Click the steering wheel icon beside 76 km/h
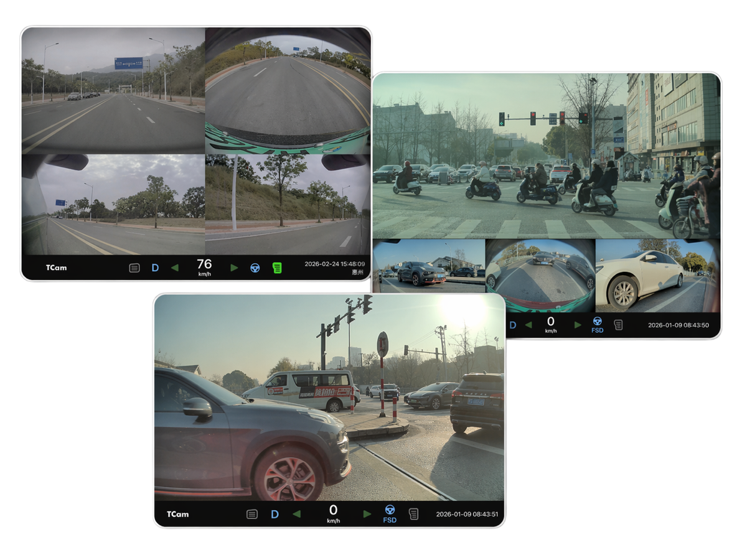Viewport: 747px width, 560px height. (255, 268)
